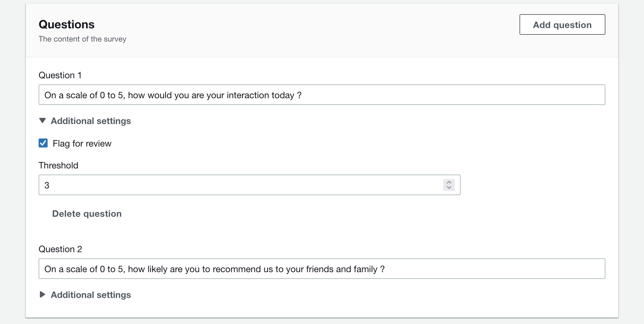
Task: Click 'The content of the survey' subtitle
Action: pyautogui.click(x=82, y=39)
